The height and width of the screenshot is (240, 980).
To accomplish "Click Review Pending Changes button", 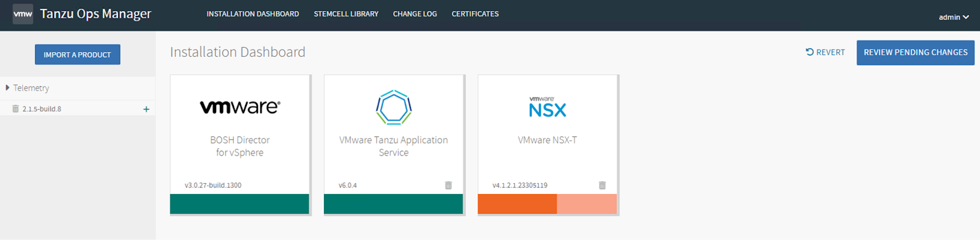I will 915,53.
